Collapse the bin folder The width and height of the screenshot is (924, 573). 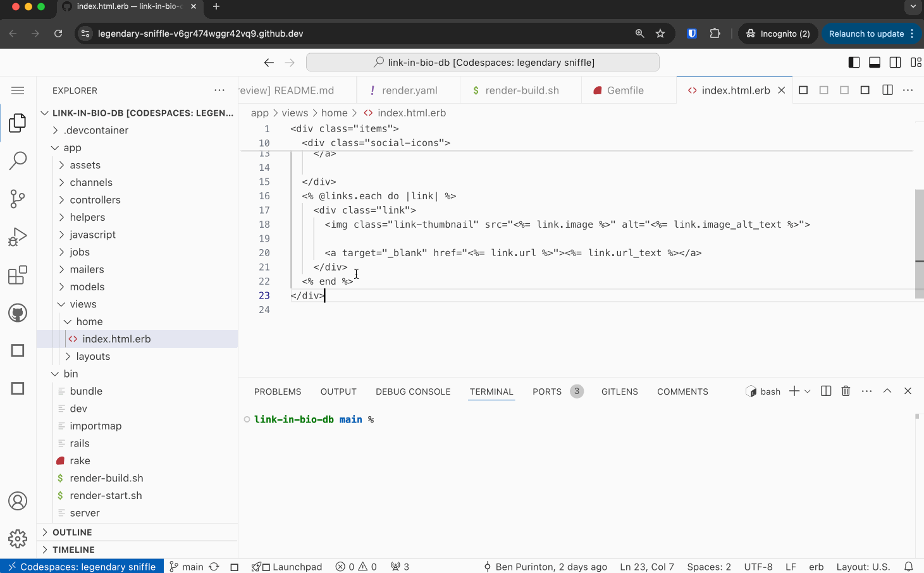point(137,374)
